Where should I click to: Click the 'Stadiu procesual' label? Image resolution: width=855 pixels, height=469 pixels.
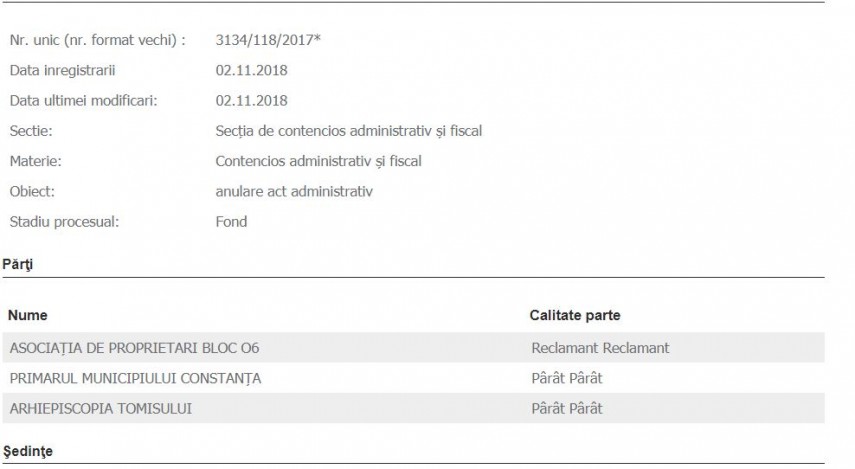click(x=63, y=221)
